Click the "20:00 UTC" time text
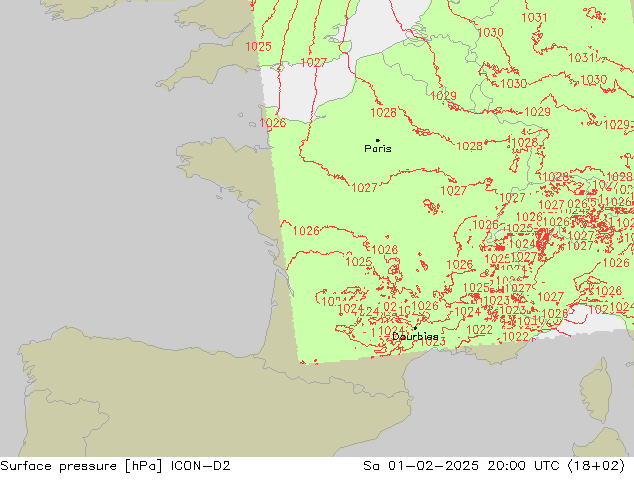The image size is (634, 490). click(x=524, y=466)
